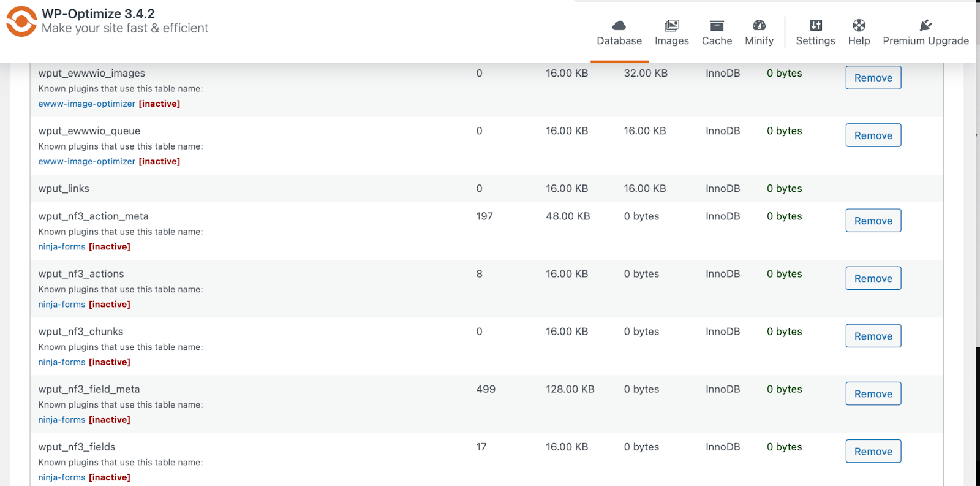
Task: Open the Images tab icon
Action: click(x=671, y=25)
